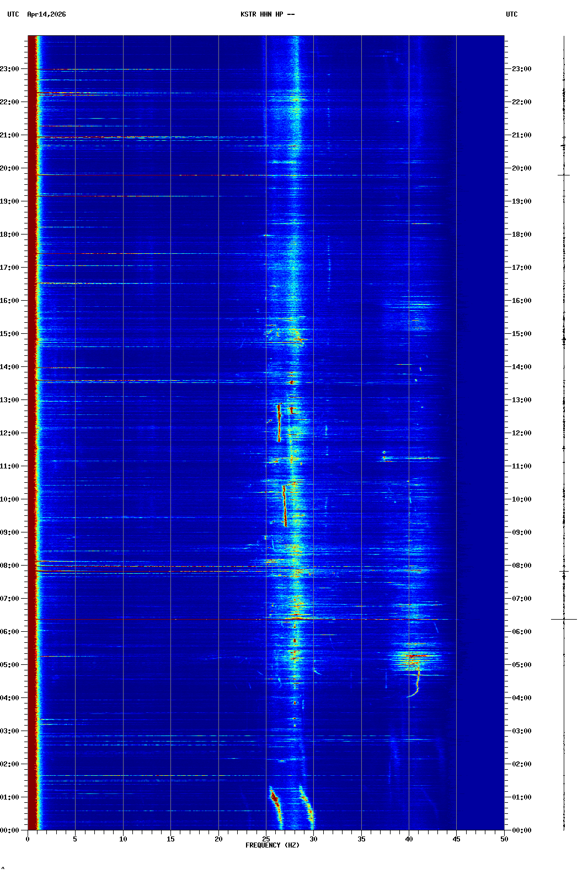
Task: Click the 18:00 label on the left time axis
Action: (x=10, y=235)
